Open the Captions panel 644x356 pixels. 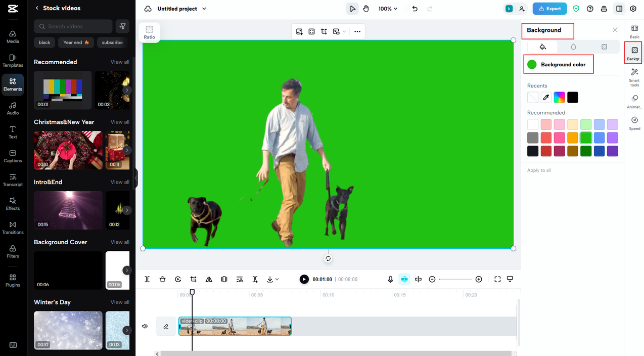point(13,156)
